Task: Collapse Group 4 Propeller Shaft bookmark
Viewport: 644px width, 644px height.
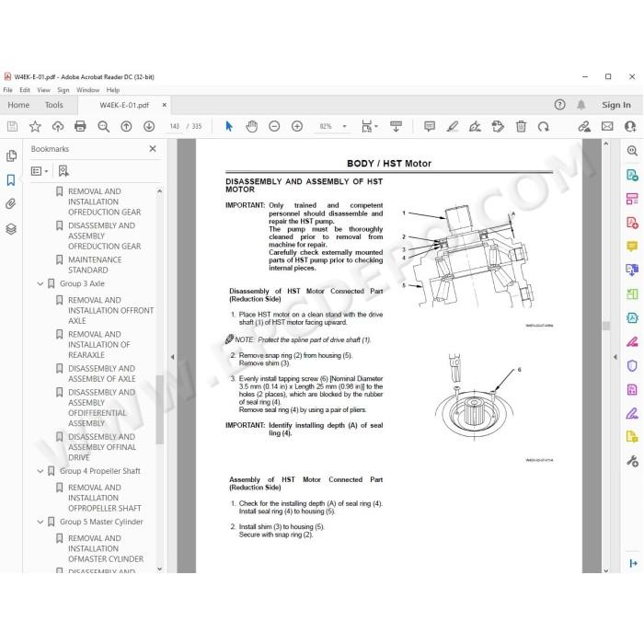Action: pos(40,471)
